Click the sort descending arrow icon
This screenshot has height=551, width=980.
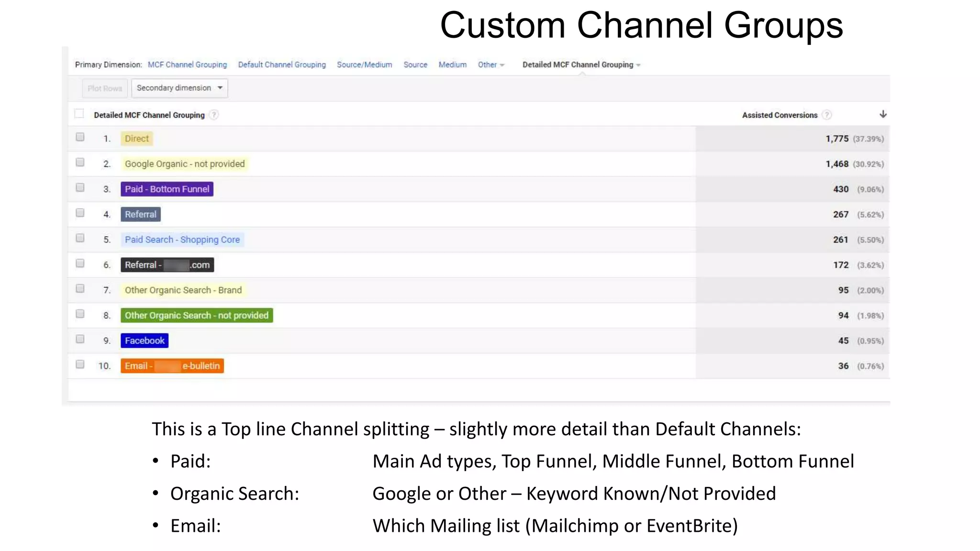(x=883, y=114)
